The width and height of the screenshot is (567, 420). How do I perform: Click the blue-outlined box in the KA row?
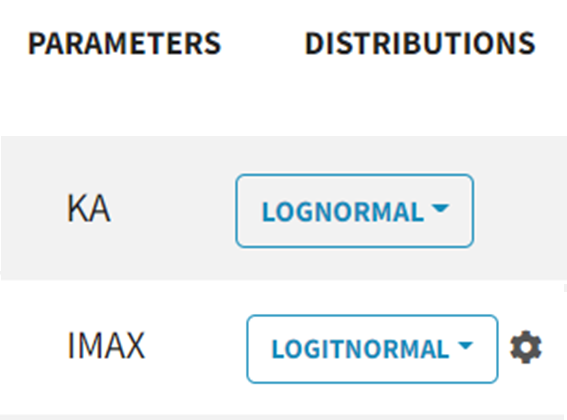click(354, 211)
